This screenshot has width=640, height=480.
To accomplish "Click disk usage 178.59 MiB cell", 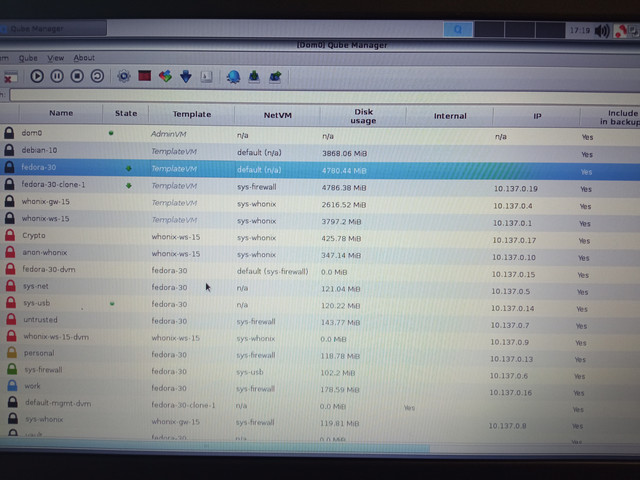I will click(x=340, y=390).
